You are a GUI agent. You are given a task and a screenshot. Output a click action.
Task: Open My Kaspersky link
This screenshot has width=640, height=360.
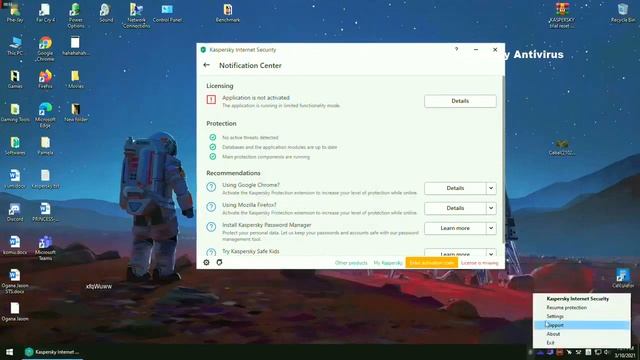coord(388,263)
